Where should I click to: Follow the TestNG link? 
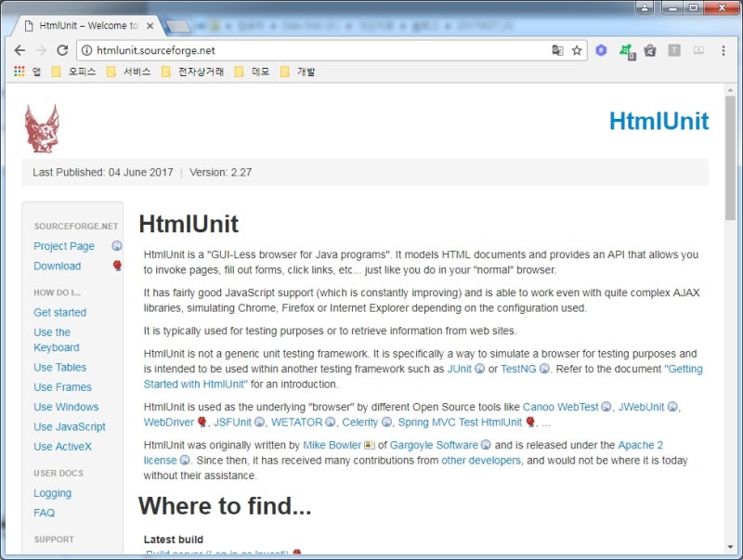[x=518, y=369]
